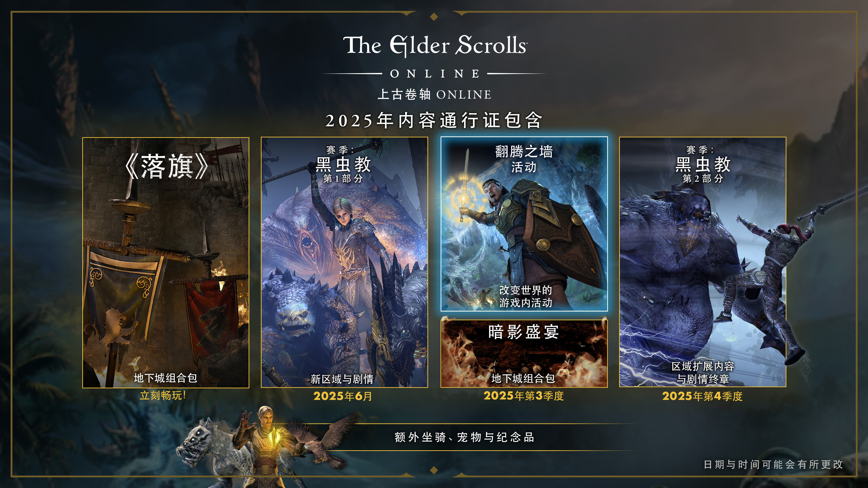Click the red dragon banner flag
The height and width of the screenshot is (488, 868).
pyautogui.click(x=212, y=317)
